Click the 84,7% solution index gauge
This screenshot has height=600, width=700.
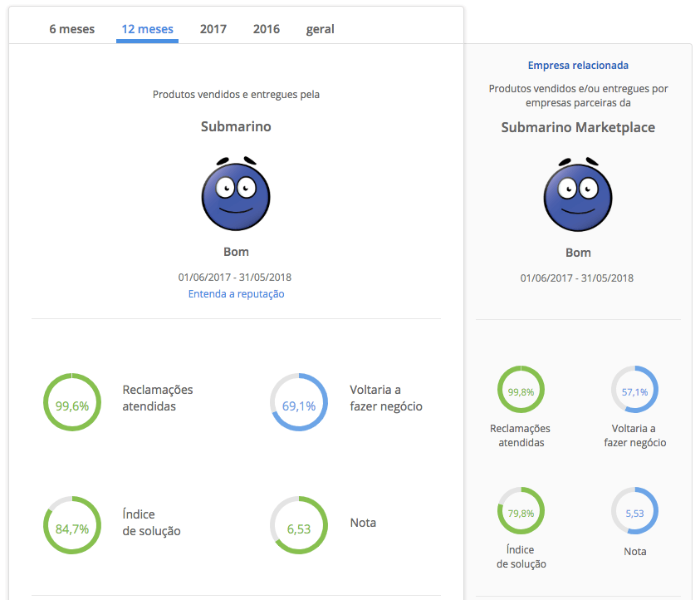tap(72, 529)
